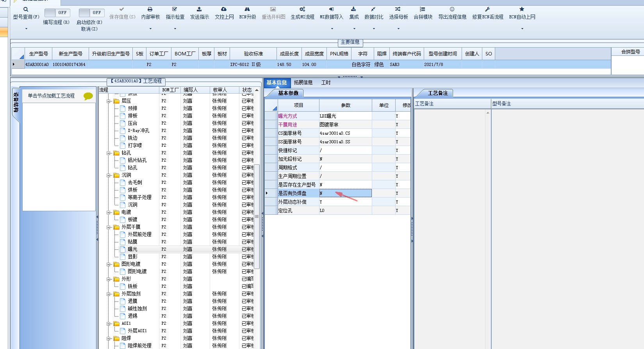The image size is (644, 349).
Task: Select the 碱性蚀刻 process step
Action: (x=137, y=308)
